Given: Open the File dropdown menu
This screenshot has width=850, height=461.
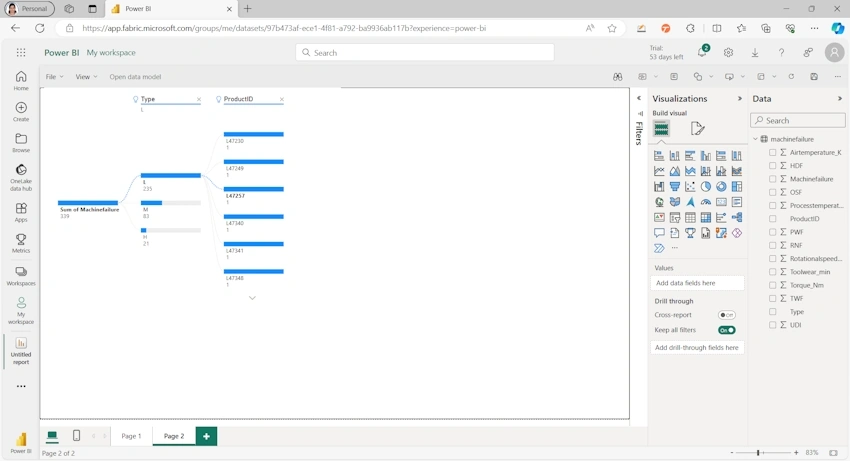Looking at the screenshot, I should (54, 77).
